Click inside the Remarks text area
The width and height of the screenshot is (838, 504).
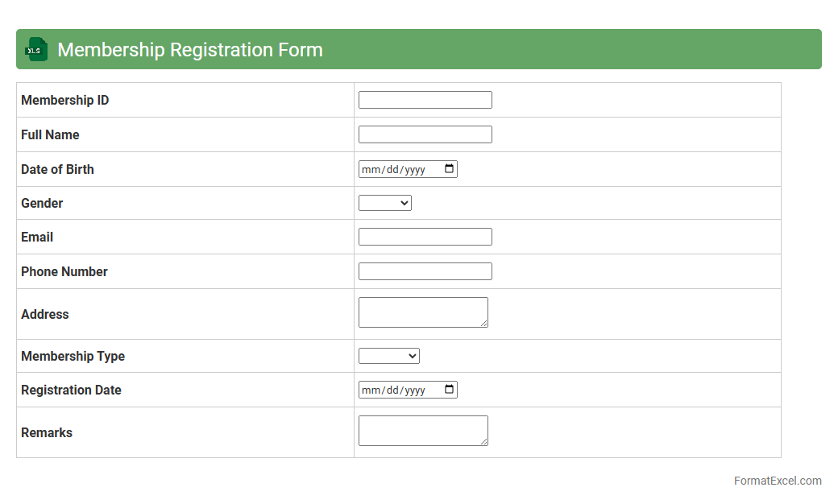(422, 430)
